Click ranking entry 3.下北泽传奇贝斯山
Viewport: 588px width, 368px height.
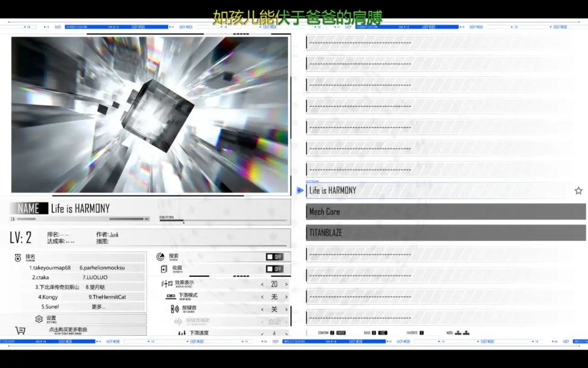[x=57, y=287]
